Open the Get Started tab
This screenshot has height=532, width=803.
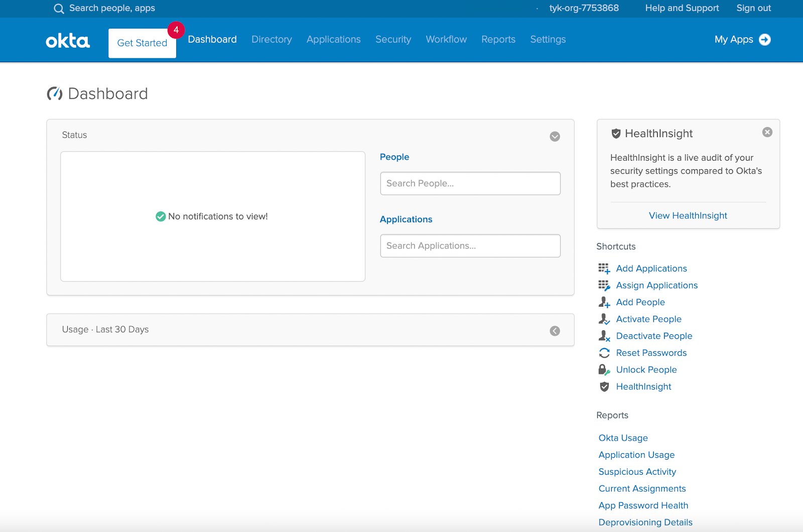[x=142, y=43]
